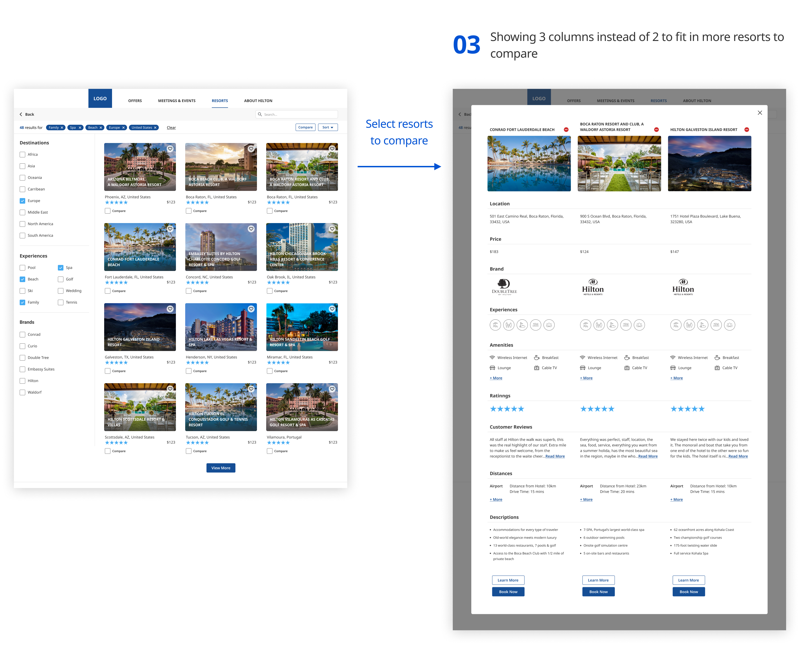This screenshot has height=672, width=800.
Task: Open the Offers menu
Action: (135, 101)
